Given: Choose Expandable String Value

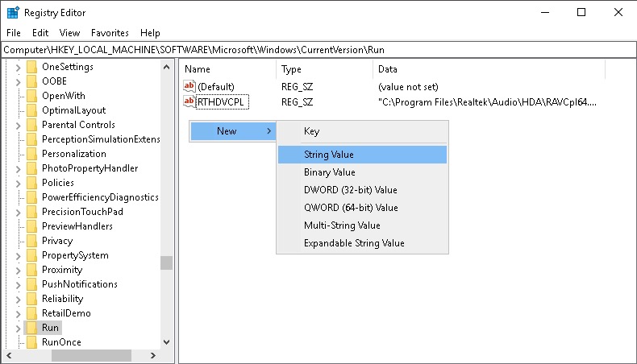Looking at the screenshot, I should point(362,243).
